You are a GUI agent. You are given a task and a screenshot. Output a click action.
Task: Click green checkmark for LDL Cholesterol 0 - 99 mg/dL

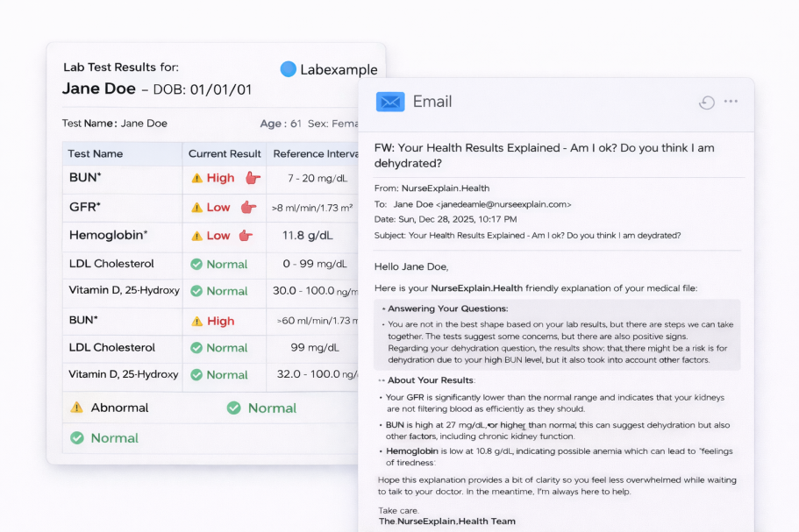coord(196,264)
